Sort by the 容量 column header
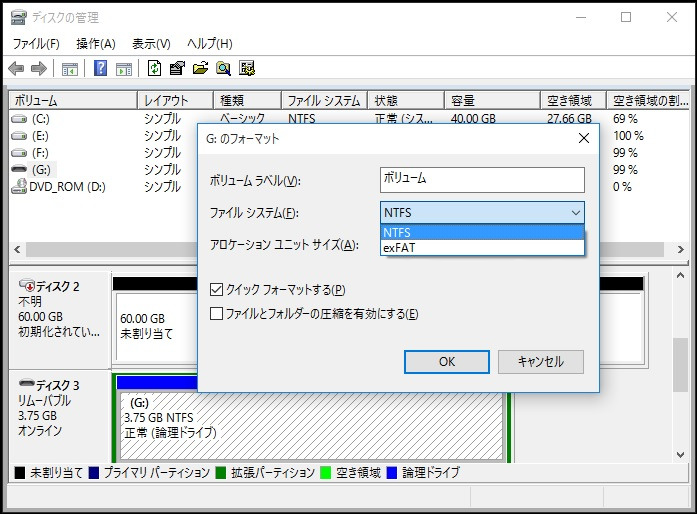This screenshot has width=697, height=514. click(493, 100)
